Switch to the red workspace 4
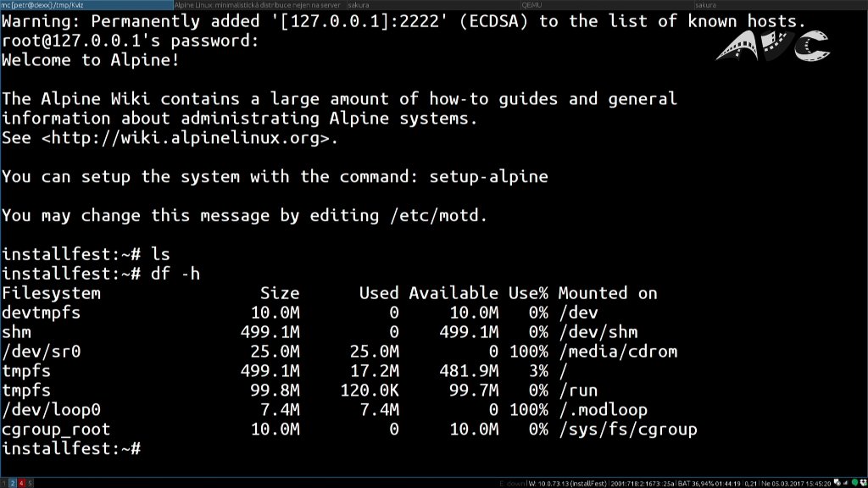 click(x=21, y=483)
